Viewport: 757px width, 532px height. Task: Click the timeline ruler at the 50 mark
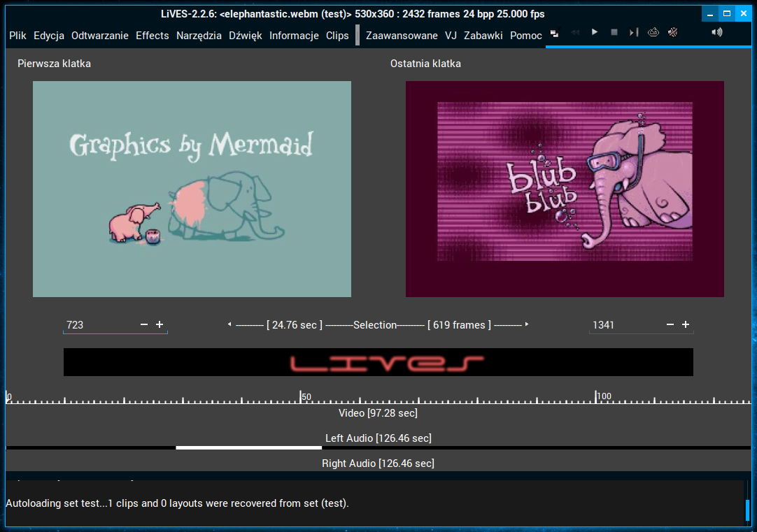coord(301,398)
